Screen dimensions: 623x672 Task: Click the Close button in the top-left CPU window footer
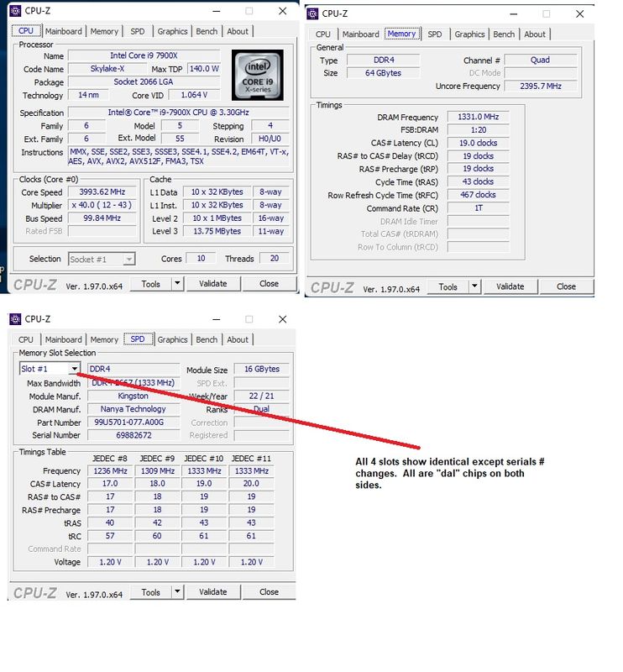269,284
